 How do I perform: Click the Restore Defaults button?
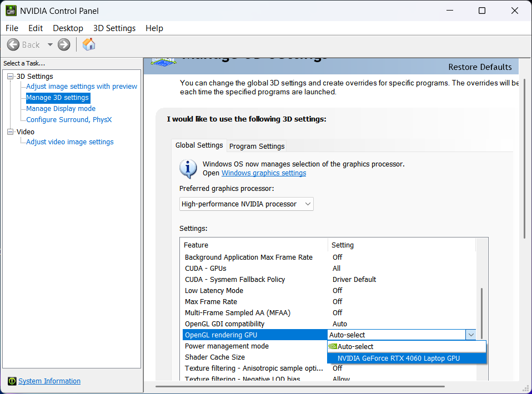[480, 67]
